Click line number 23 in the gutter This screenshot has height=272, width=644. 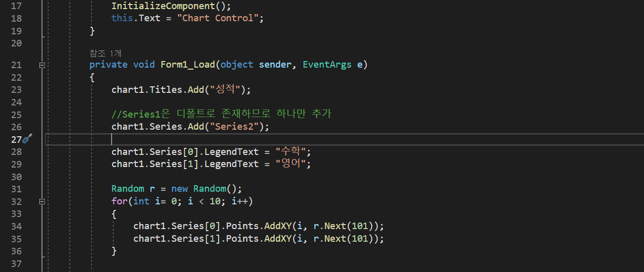16,89
